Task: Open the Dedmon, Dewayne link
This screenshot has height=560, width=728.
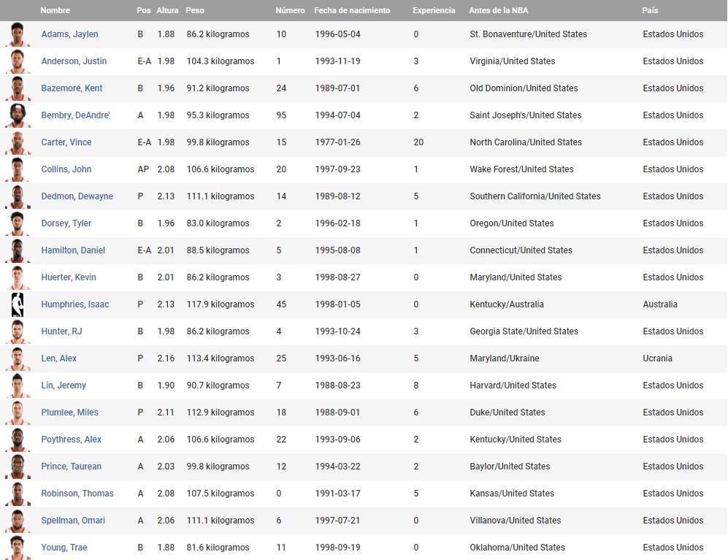Action: [x=77, y=196]
